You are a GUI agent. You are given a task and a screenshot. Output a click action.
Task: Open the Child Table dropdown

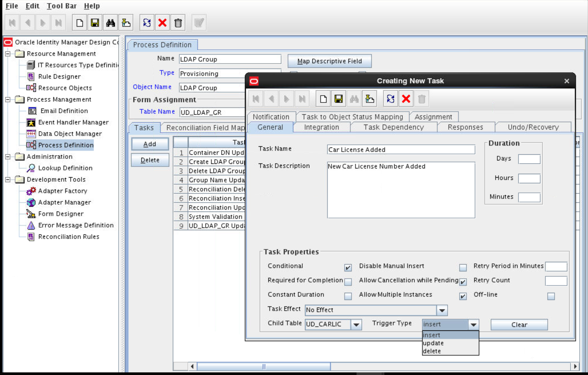tap(356, 325)
